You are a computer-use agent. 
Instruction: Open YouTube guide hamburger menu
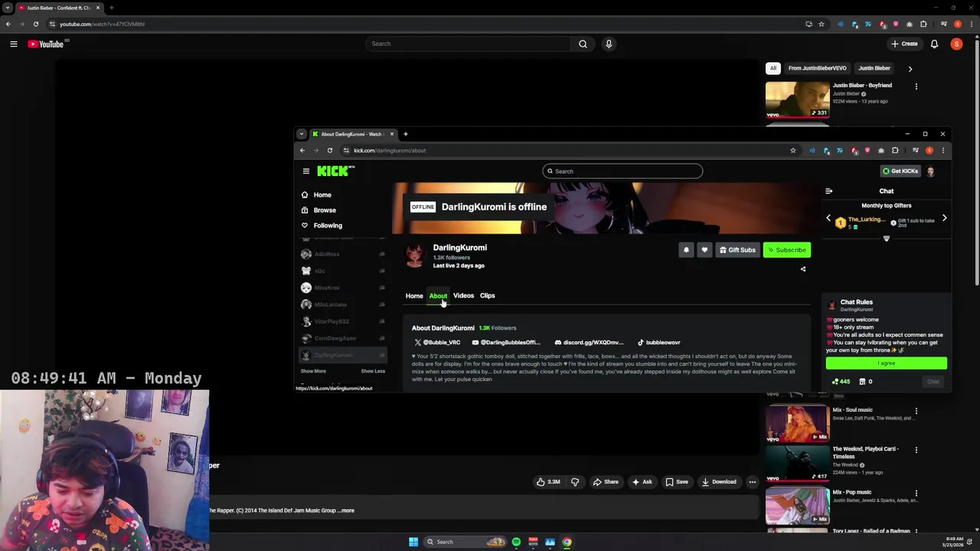pos(13,44)
